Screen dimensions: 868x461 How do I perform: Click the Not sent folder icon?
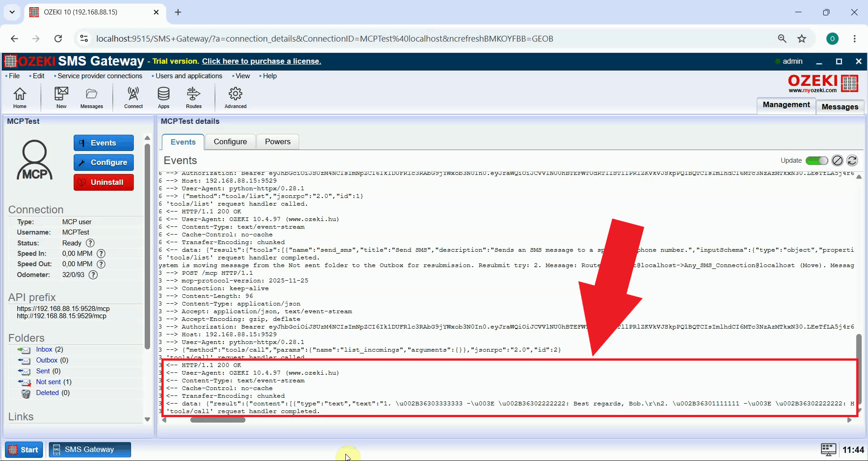[24, 382]
